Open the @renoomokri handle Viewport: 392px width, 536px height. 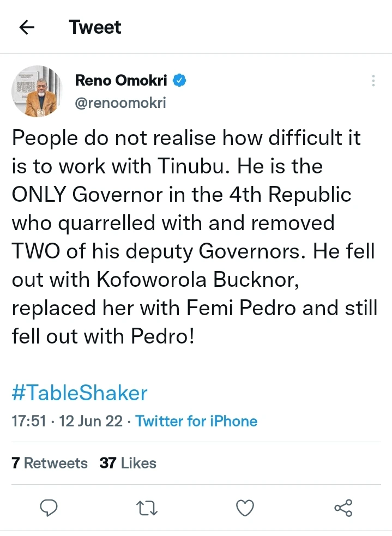point(120,103)
